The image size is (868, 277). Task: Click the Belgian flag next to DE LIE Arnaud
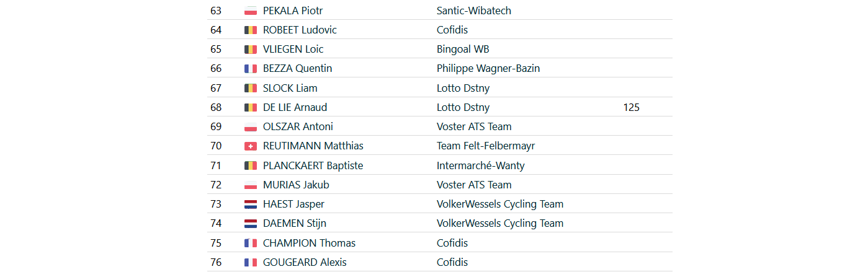click(251, 107)
